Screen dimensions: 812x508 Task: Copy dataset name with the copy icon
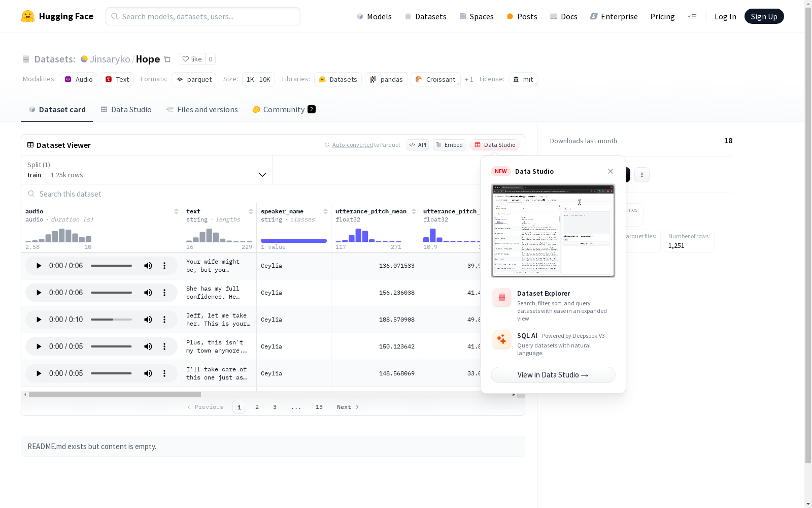click(x=167, y=59)
